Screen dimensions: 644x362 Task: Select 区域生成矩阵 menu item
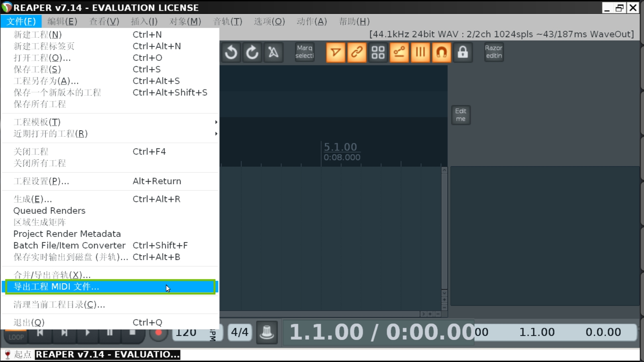pyautogui.click(x=110, y=222)
